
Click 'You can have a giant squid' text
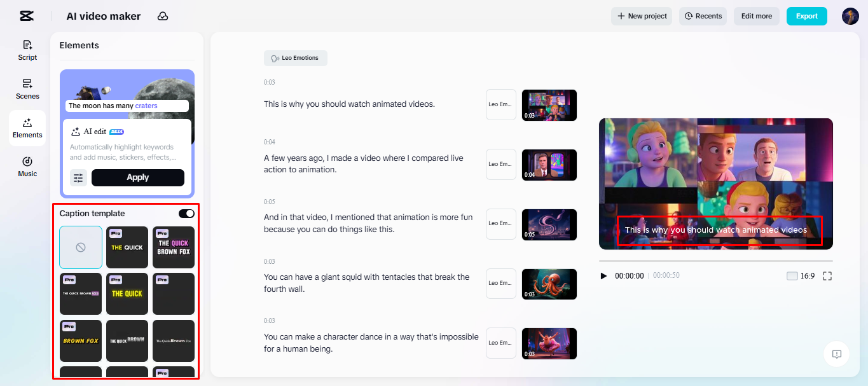click(367, 283)
